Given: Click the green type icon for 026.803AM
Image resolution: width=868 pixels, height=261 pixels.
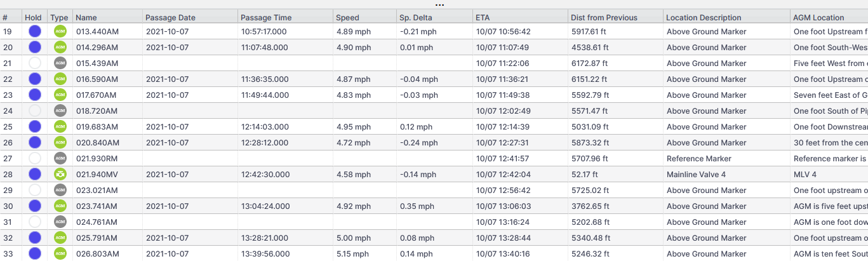Looking at the screenshot, I should (x=60, y=253).
